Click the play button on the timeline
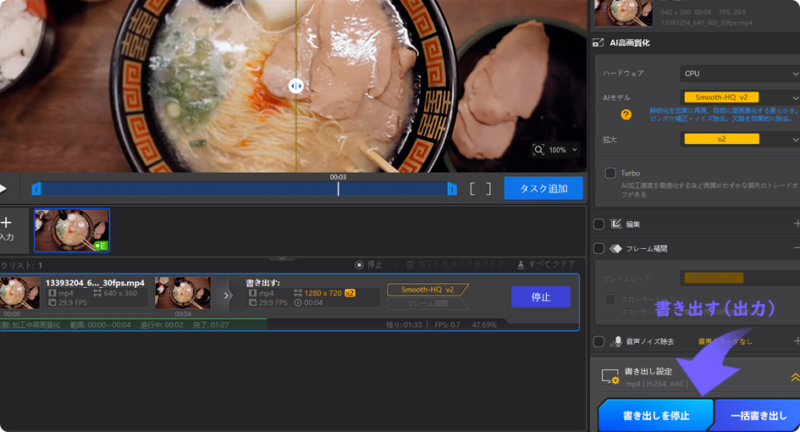Image resolution: width=800 pixels, height=432 pixels. (3, 188)
